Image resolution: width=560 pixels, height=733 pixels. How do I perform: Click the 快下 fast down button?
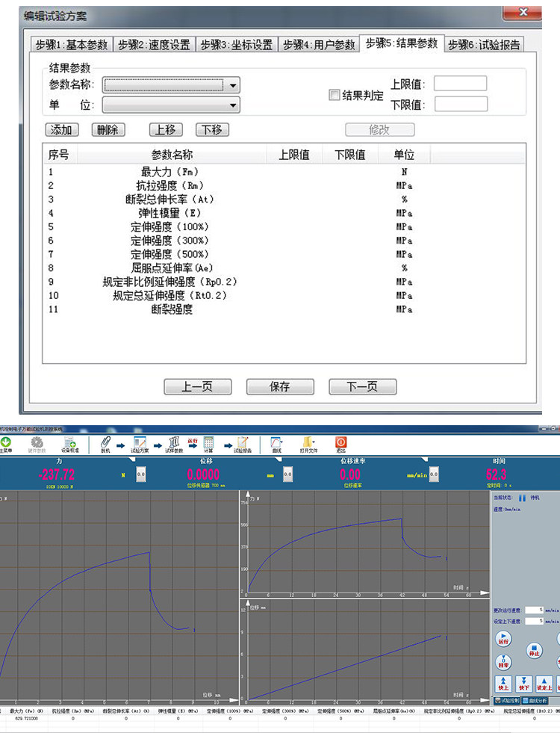pos(523,684)
